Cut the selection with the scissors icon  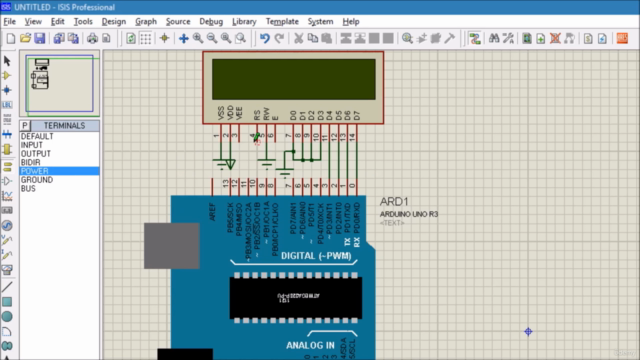(298, 38)
